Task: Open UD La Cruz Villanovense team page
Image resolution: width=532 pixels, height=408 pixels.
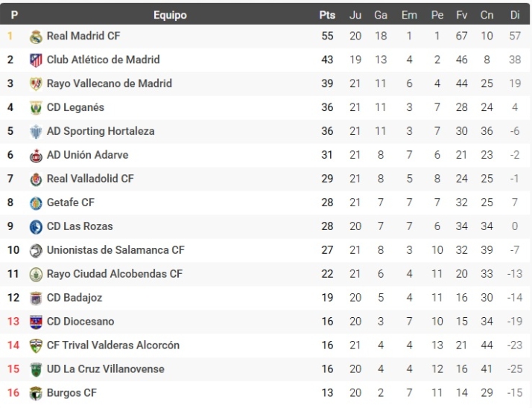Action: coord(105,369)
